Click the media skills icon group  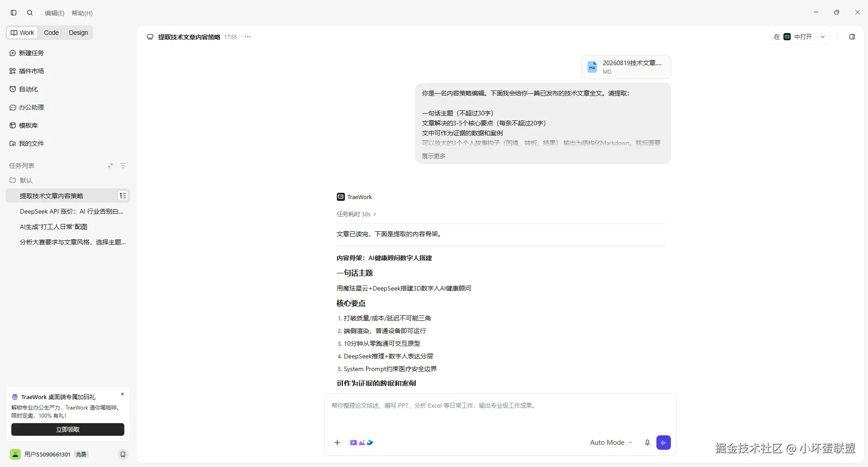point(362,443)
